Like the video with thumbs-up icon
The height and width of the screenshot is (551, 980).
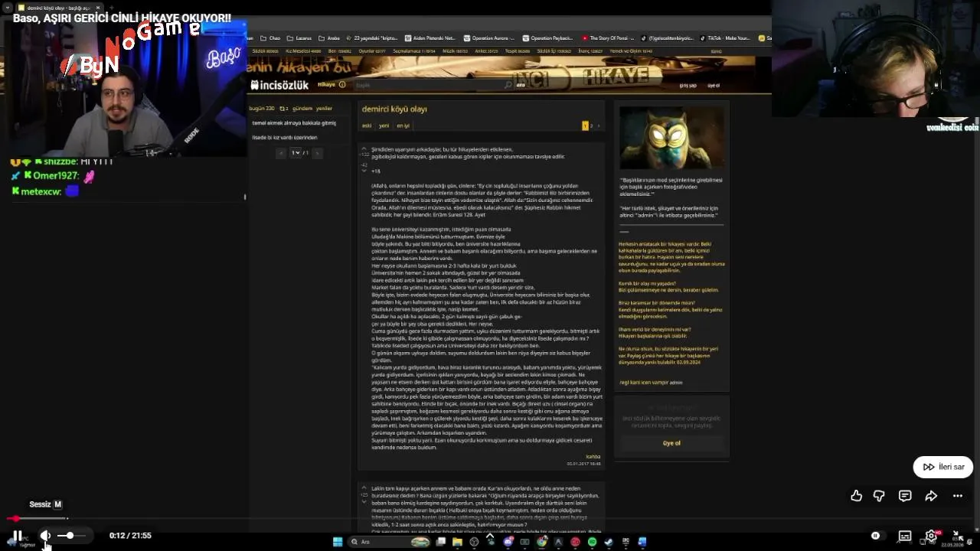[x=857, y=496]
